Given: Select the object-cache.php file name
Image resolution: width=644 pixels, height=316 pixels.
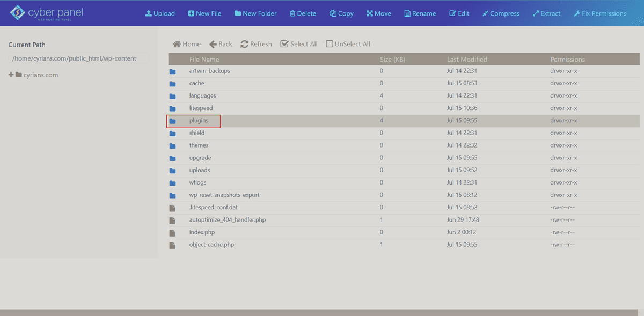Looking at the screenshot, I should (x=212, y=244).
